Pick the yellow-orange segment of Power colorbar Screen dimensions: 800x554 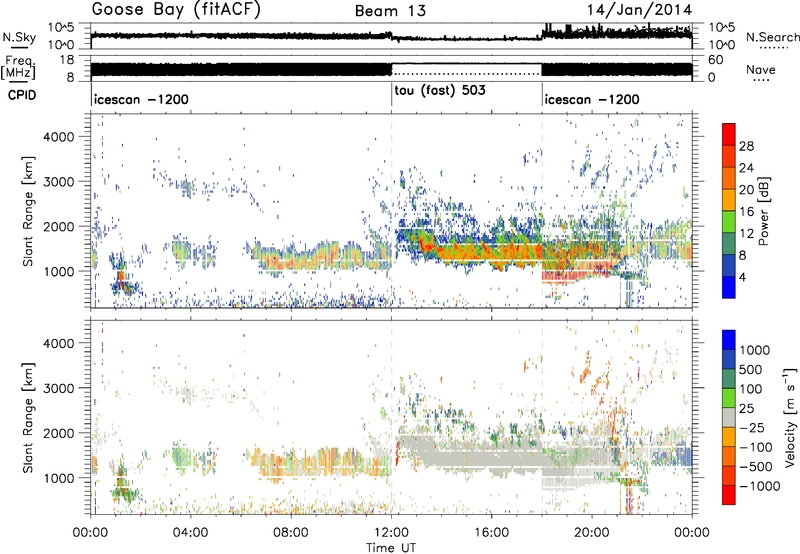tap(729, 200)
